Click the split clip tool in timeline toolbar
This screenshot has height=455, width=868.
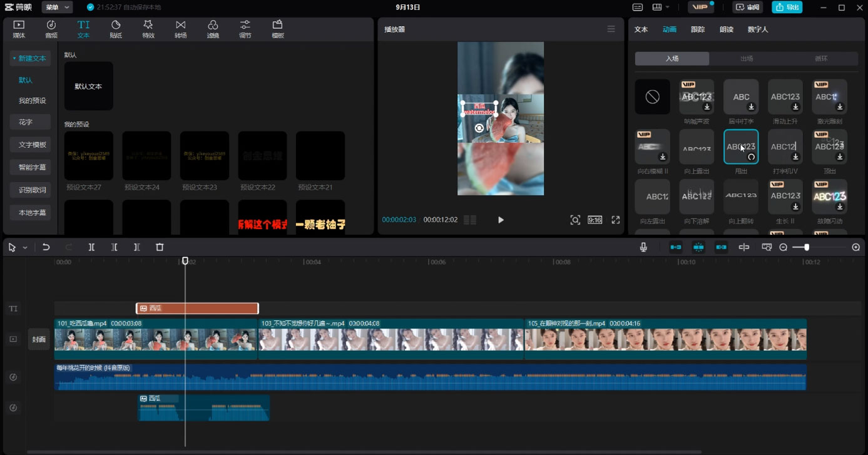(x=91, y=247)
